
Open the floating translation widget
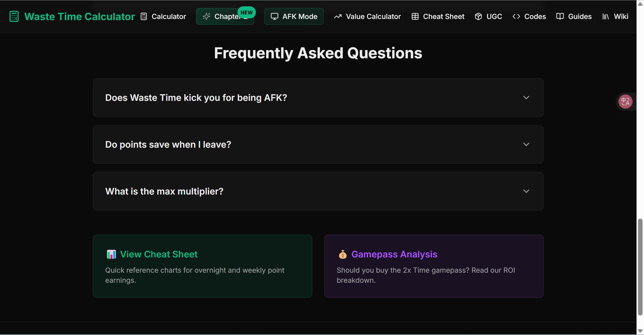(x=625, y=101)
